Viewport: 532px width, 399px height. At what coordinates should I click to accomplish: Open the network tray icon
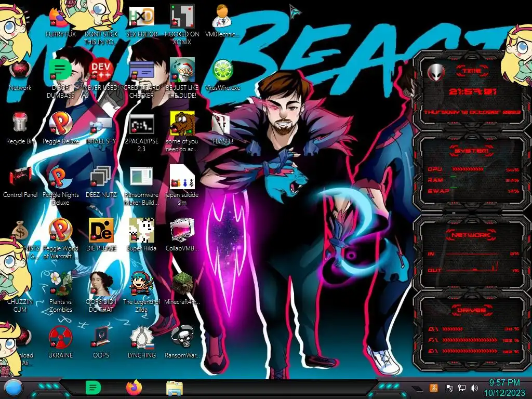pos(461,388)
